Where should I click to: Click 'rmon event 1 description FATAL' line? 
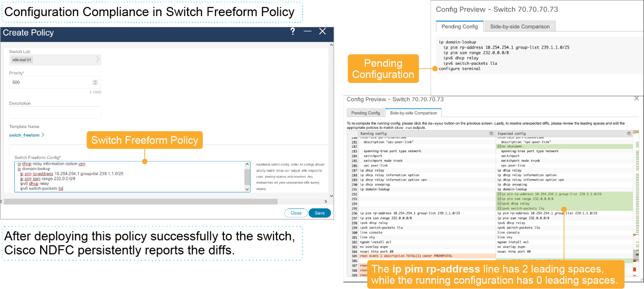(406, 256)
